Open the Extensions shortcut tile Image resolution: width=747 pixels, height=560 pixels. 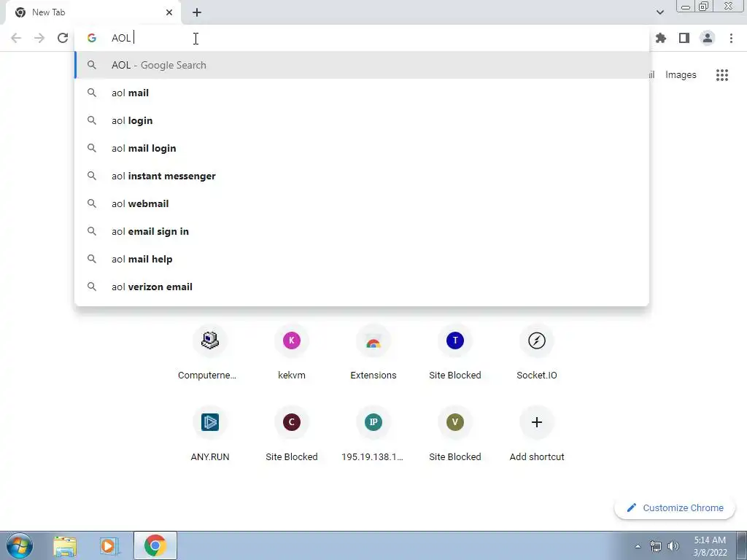point(373,352)
